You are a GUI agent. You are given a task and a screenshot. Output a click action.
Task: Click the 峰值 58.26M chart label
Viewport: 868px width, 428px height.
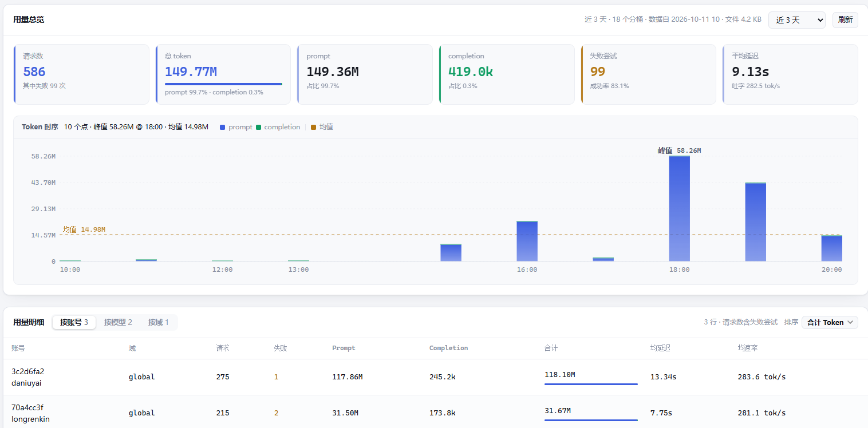click(x=679, y=150)
